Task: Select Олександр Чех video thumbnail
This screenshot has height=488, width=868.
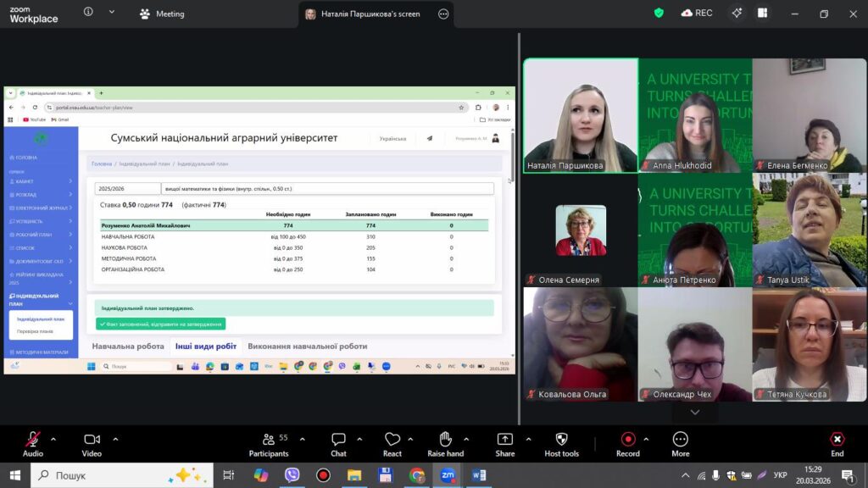Action: tap(694, 344)
